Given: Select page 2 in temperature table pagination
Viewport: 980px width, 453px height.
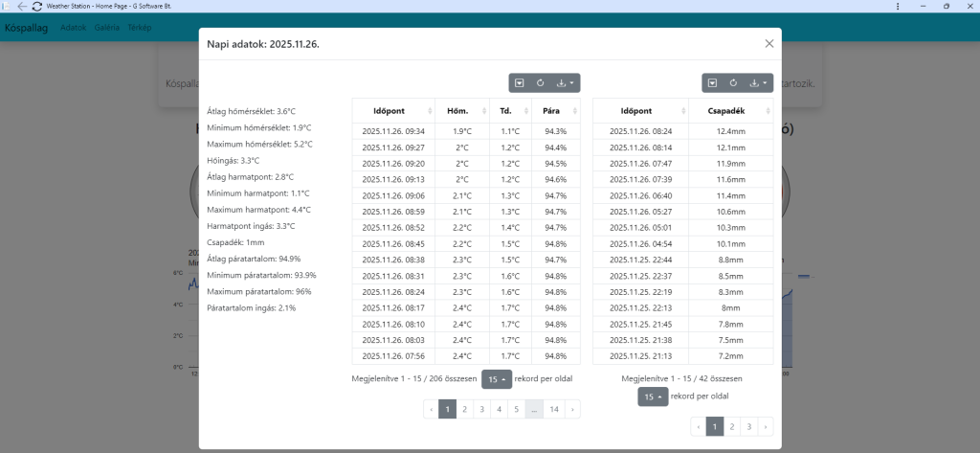Looking at the screenshot, I should pyautogui.click(x=463, y=409).
